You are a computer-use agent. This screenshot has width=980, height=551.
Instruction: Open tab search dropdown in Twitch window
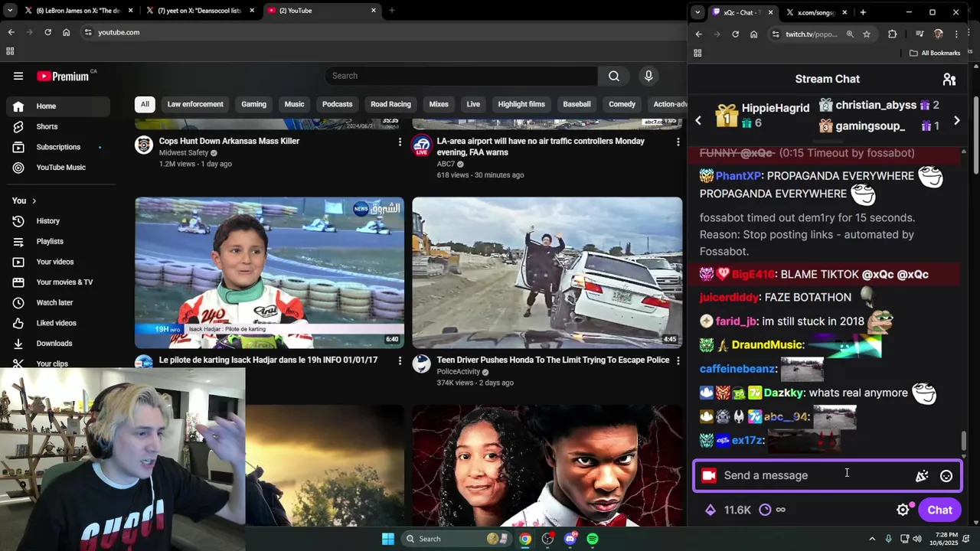coord(697,12)
